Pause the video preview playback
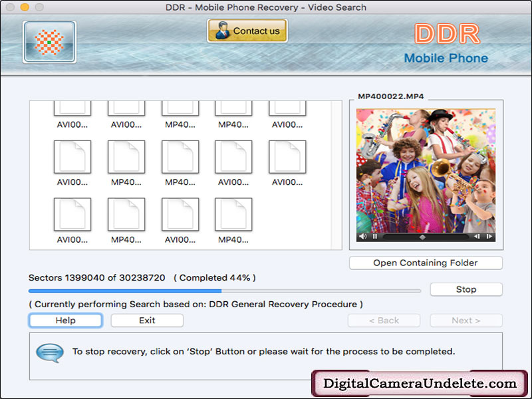Image resolution: width=532 pixels, height=399 pixels. coord(375,237)
